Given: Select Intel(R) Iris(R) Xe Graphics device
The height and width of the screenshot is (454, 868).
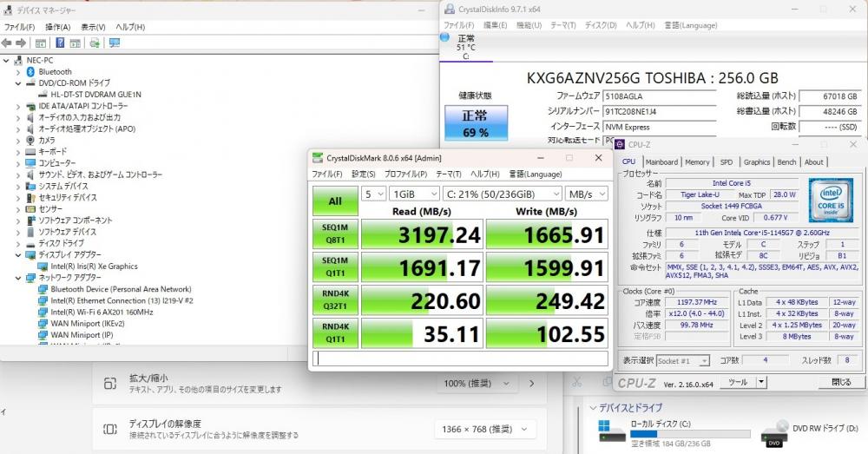Looking at the screenshot, I should click(x=94, y=266).
